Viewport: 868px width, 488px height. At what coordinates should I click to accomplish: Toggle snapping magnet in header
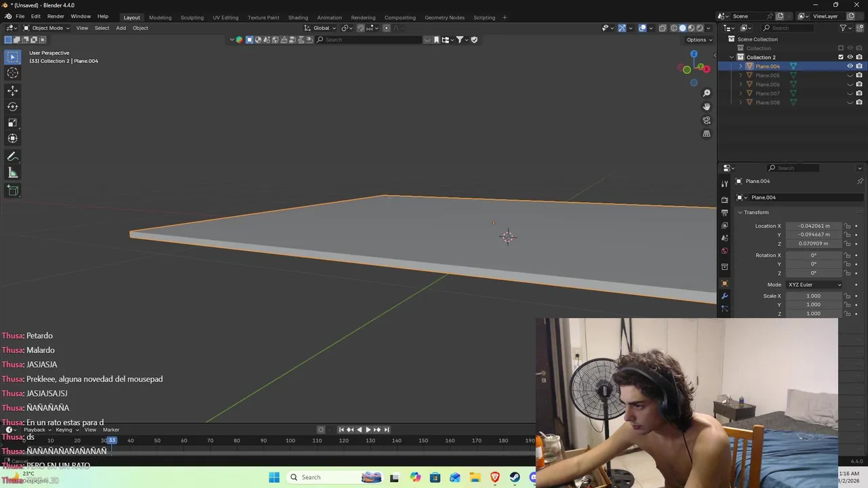click(361, 28)
